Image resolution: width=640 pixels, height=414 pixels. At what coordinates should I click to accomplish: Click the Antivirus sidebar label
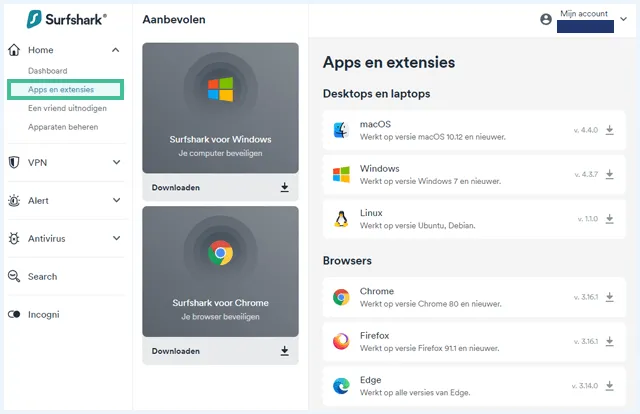tap(47, 238)
